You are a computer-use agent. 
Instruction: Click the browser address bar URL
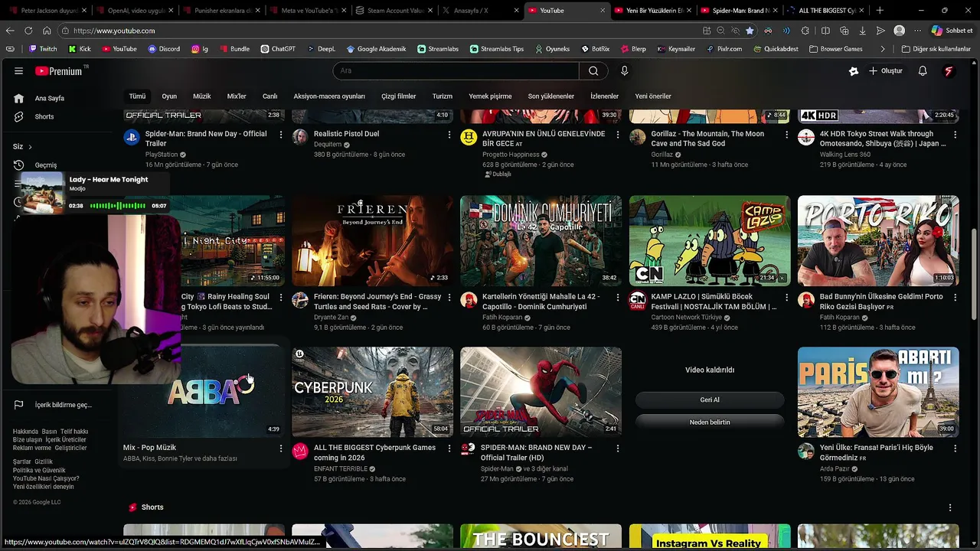pyautogui.click(x=114, y=31)
